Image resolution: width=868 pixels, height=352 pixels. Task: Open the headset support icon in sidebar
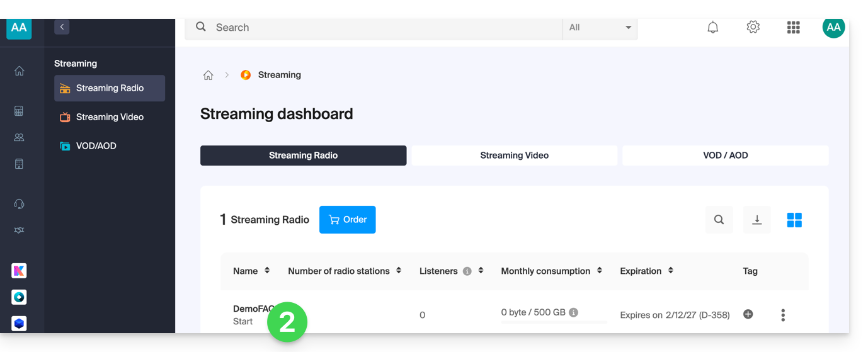click(19, 204)
